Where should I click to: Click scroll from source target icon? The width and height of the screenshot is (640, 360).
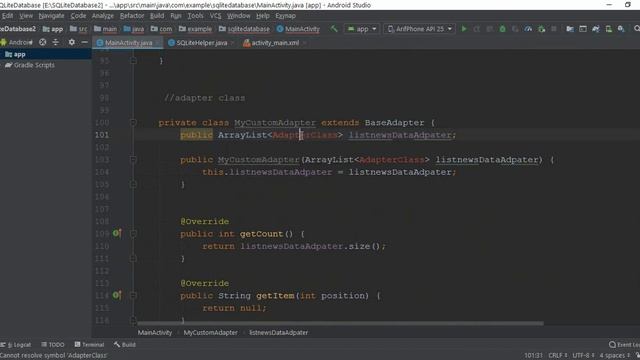click(42, 42)
